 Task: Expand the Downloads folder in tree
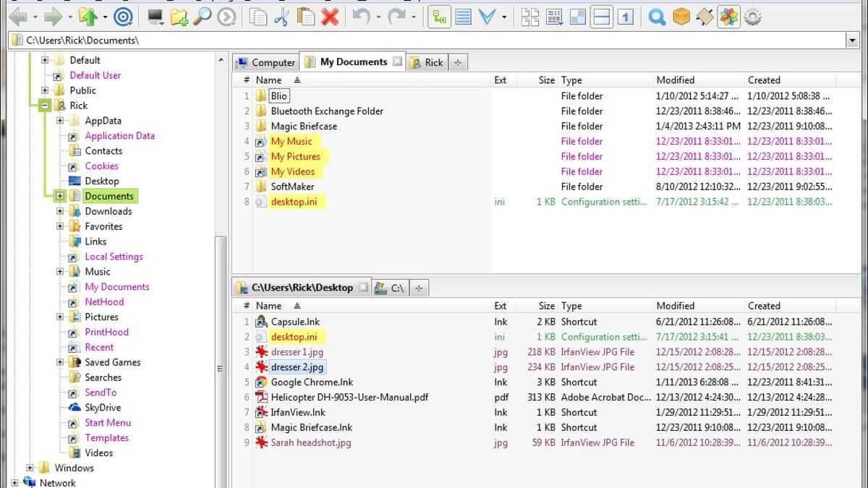pos(60,211)
